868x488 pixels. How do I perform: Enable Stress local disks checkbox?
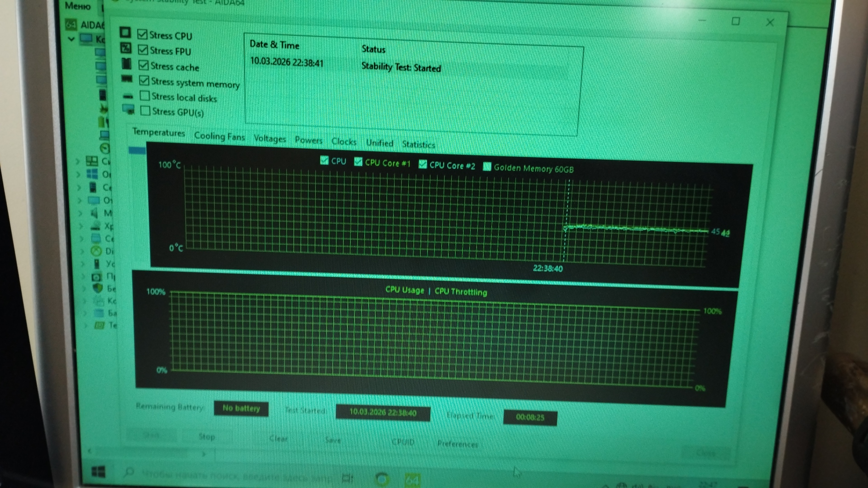tap(145, 96)
